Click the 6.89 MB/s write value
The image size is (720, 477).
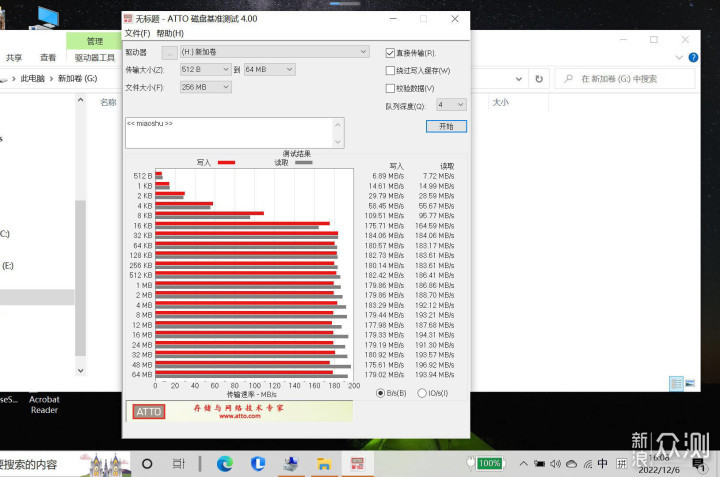click(x=388, y=176)
